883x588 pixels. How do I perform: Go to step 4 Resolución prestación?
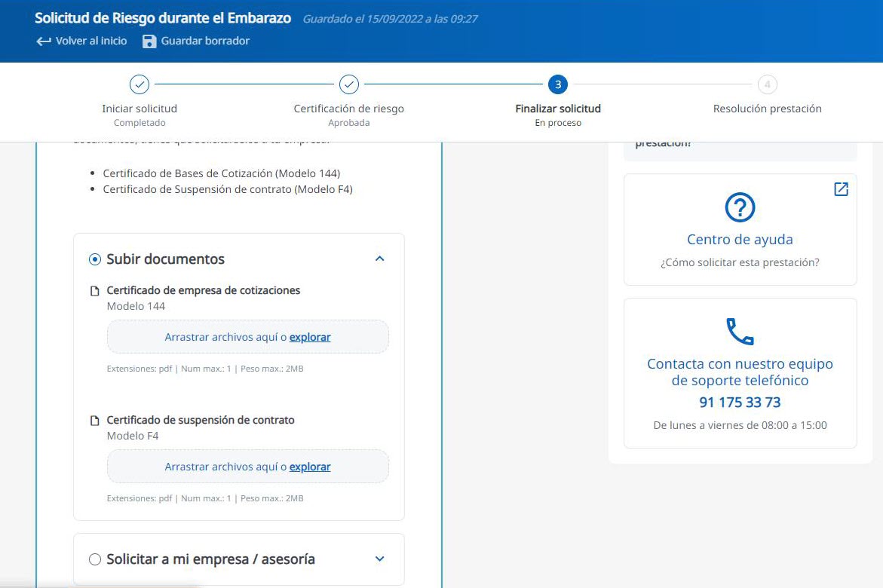click(767, 84)
